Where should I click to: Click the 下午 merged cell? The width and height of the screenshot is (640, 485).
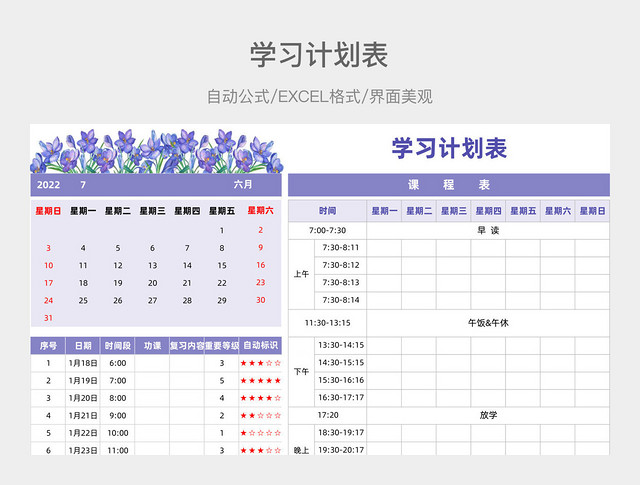pos(302,372)
